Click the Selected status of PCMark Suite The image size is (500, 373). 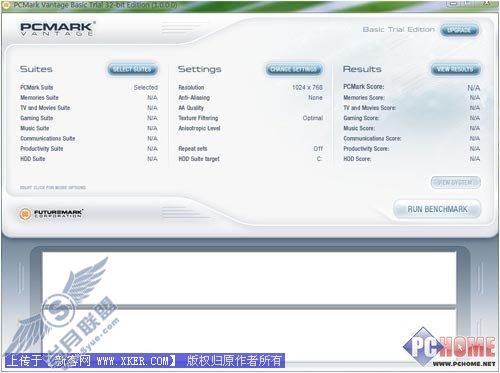(146, 87)
